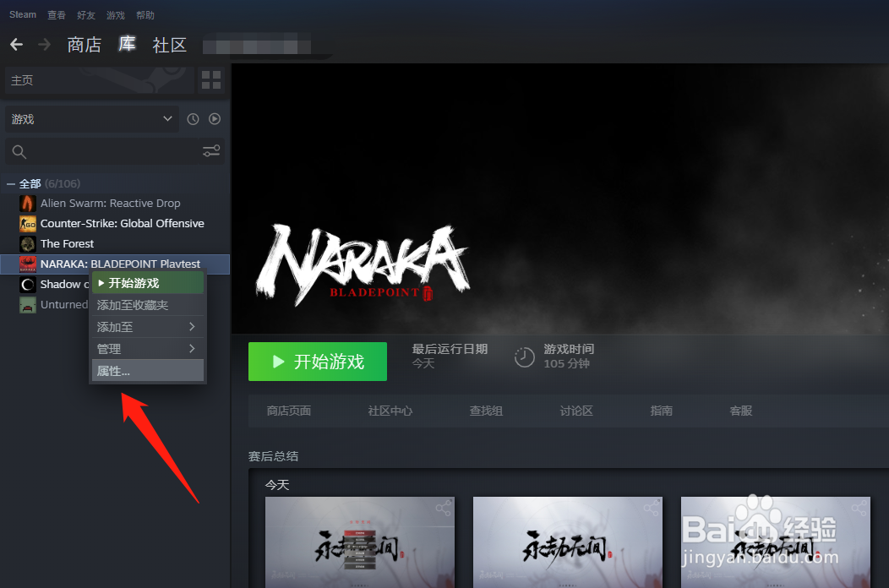The height and width of the screenshot is (588, 889).
Task: Click the back navigation arrow
Action: [16, 44]
